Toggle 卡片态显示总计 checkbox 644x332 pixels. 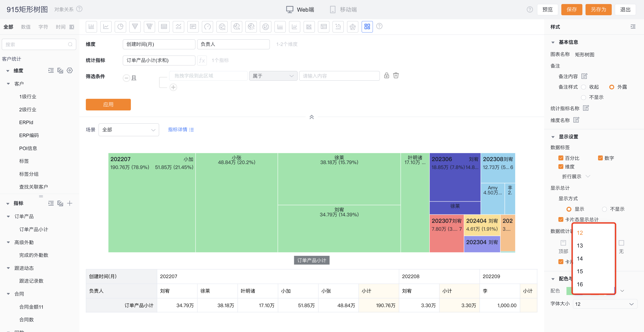coord(561,220)
